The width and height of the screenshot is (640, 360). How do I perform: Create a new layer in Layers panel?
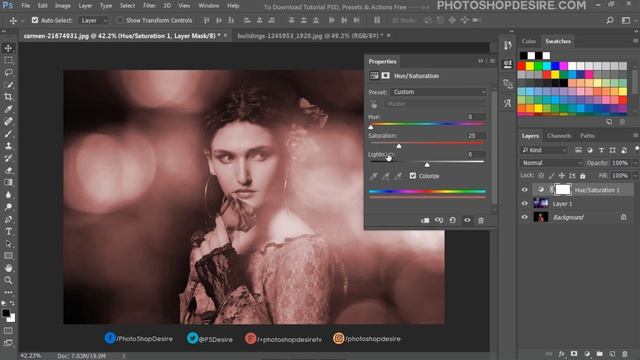(x=612, y=354)
